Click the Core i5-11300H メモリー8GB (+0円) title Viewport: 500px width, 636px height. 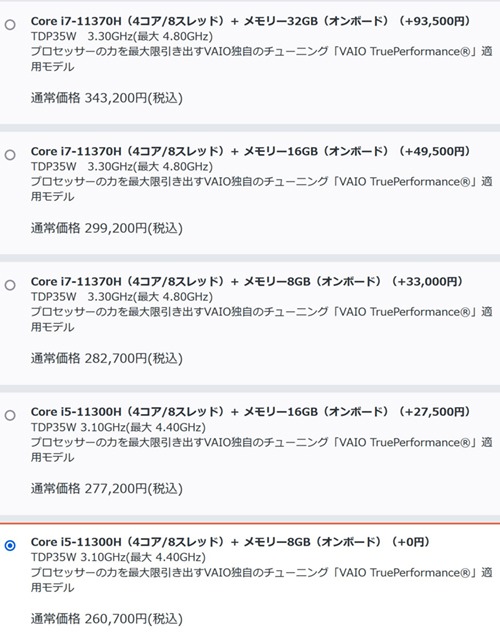(x=230, y=542)
